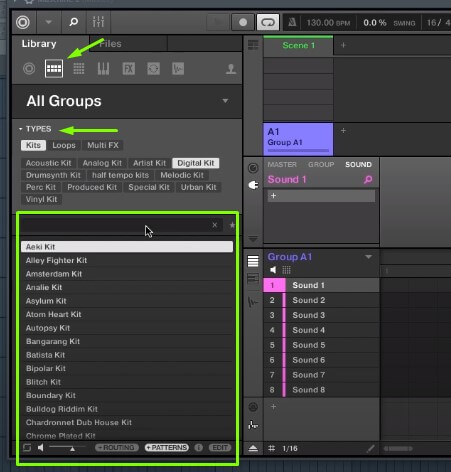Open the mixer view icon
The width and height of the screenshot is (451, 472).
pos(98,22)
